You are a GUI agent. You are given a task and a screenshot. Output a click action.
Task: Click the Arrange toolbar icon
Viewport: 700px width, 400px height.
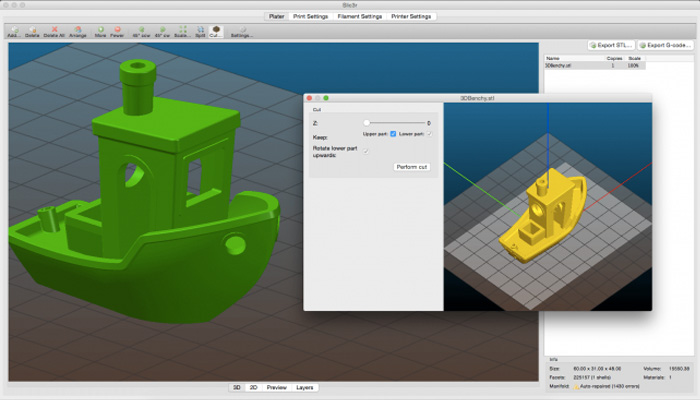(x=77, y=31)
